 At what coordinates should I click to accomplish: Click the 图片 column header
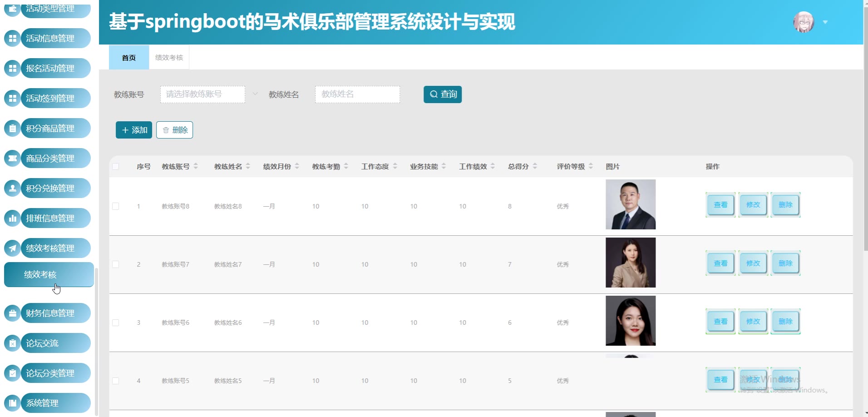(x=612, y=166)
